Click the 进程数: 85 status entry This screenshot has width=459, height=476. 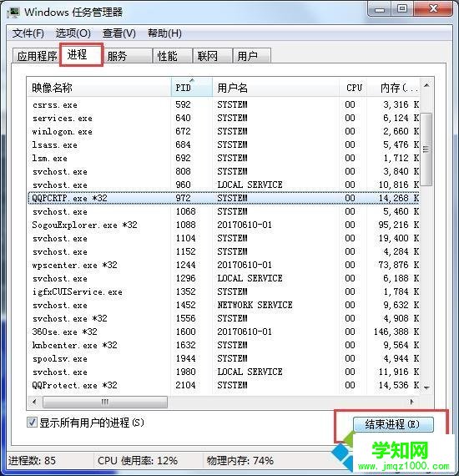coord(32,460)
